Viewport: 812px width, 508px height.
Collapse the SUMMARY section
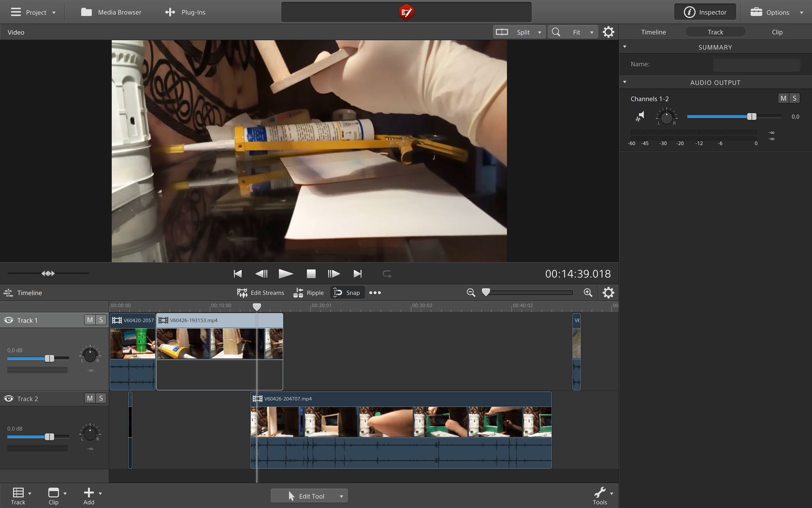click(x=625, y=47)
